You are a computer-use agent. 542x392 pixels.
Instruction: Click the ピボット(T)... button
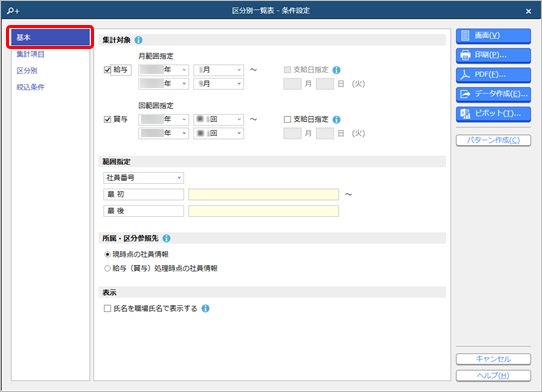click(493, 114)
